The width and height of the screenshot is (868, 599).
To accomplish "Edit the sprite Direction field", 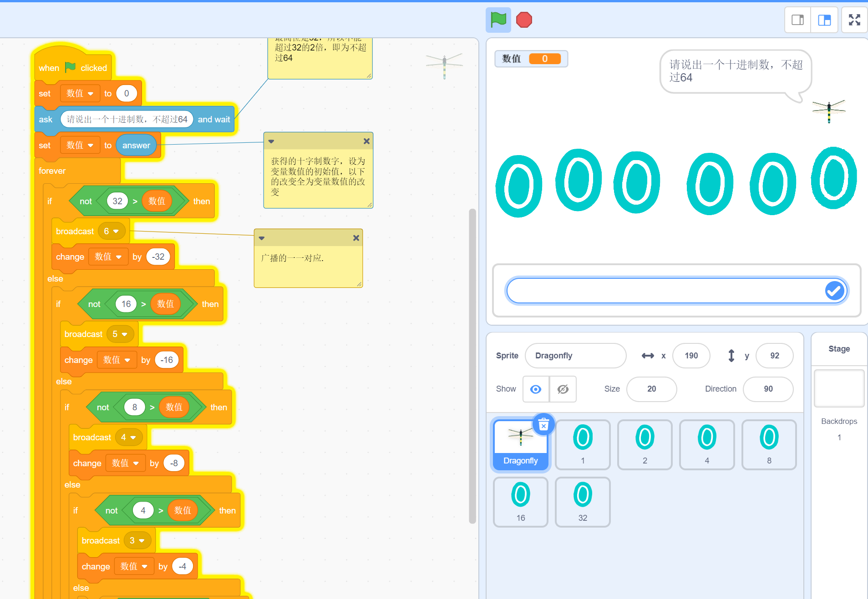I will click(768, 389).
